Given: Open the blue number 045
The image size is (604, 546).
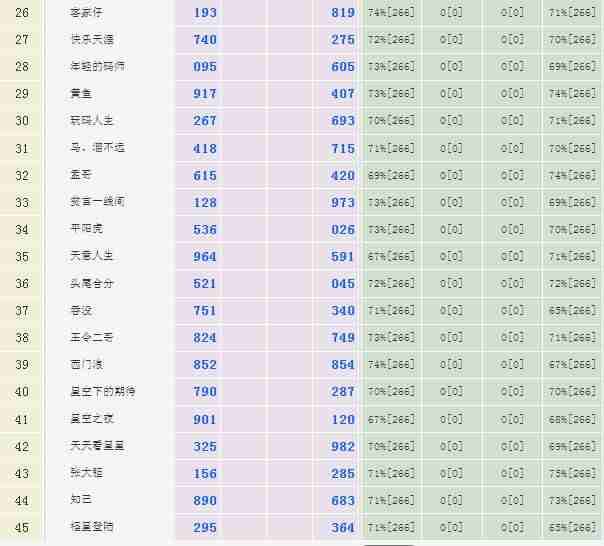Looking at the screenshot, I should click(x=343, y=283).
